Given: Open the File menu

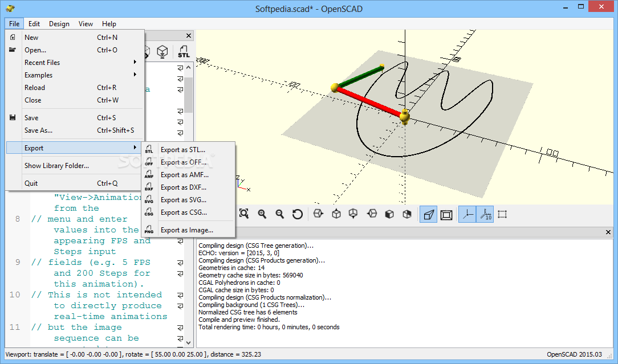Looking at the screenshot, I should pyautogui.click(x=14, y=23).
